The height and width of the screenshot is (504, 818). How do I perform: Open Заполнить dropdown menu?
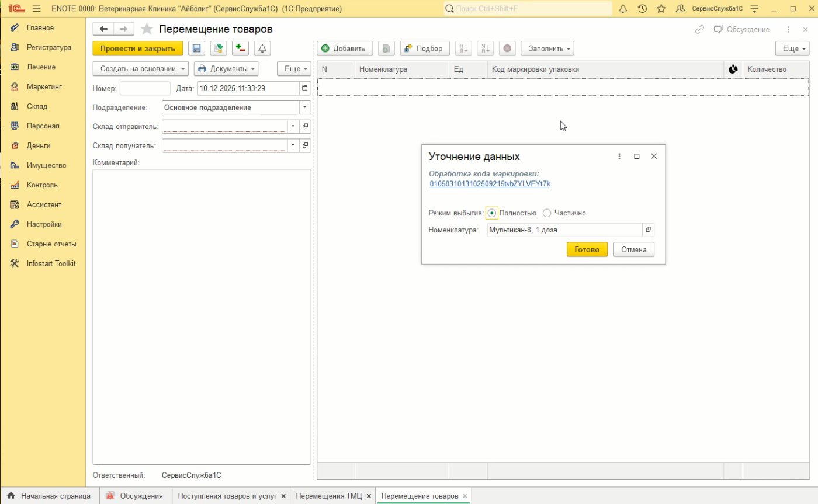[x=547, y=48]
